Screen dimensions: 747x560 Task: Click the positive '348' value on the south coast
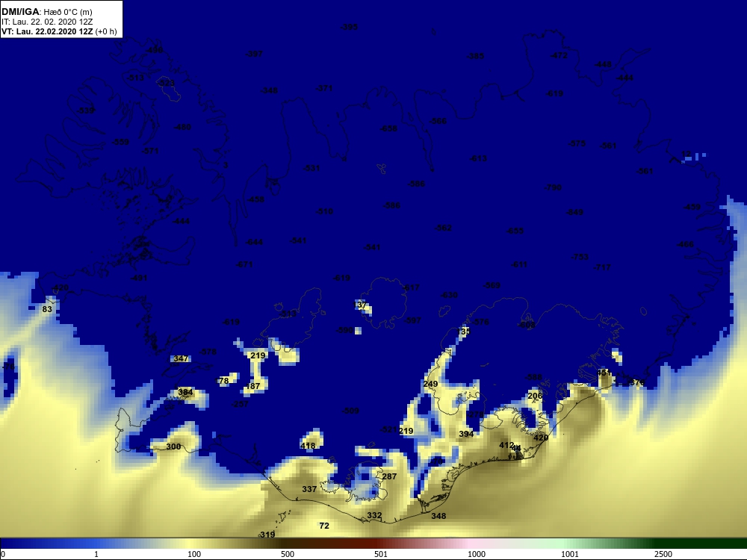[x=438, y=516]
